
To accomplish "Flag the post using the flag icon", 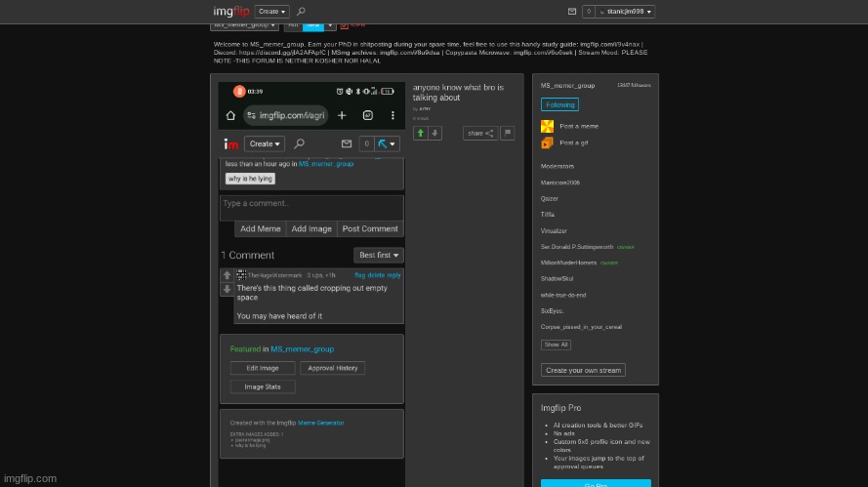I will pos(507,133).
